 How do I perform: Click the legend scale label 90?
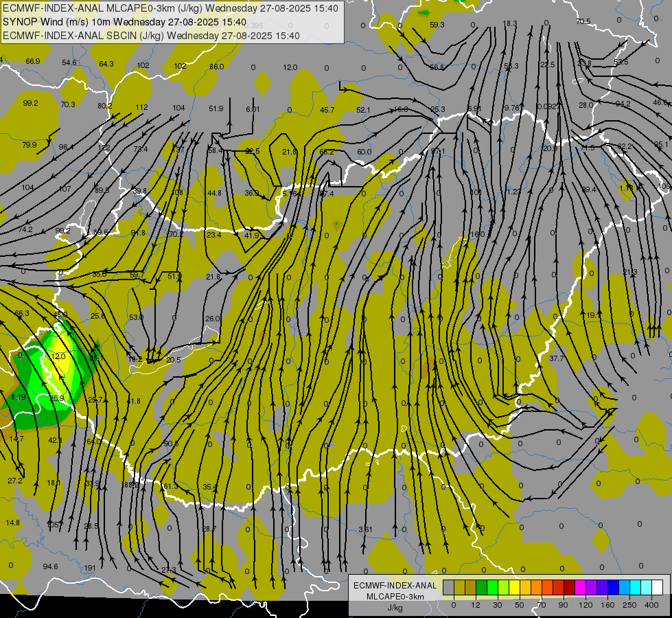(x=563, y=605)
